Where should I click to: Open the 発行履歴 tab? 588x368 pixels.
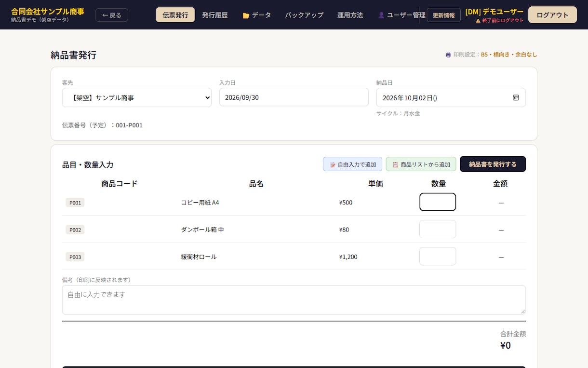click(215, 15)
